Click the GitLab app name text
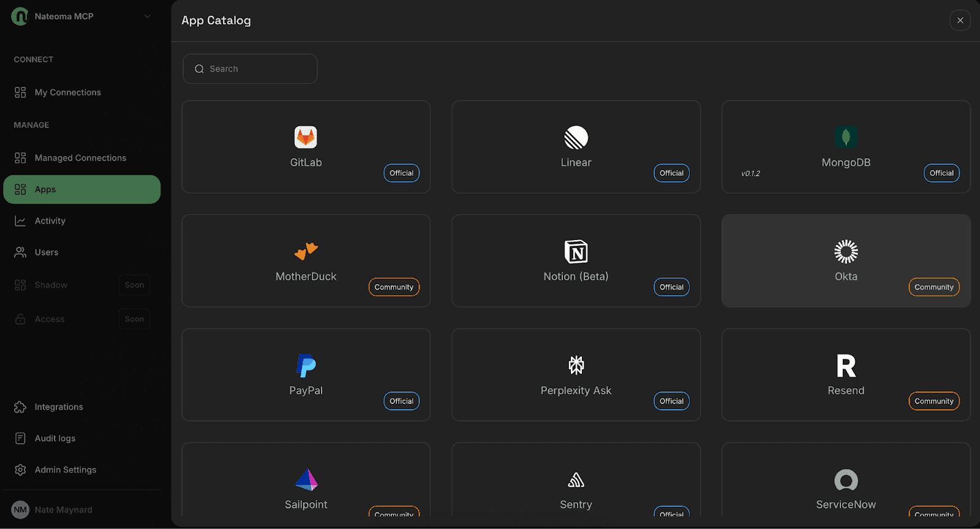Viewport: 980px width, 529px height. tap(306, 162)
